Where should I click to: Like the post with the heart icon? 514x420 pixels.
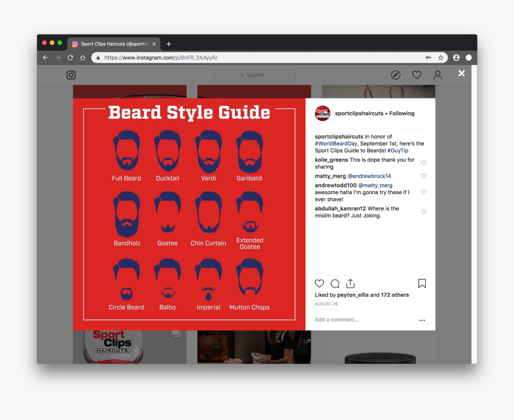(x=319, y=283)
